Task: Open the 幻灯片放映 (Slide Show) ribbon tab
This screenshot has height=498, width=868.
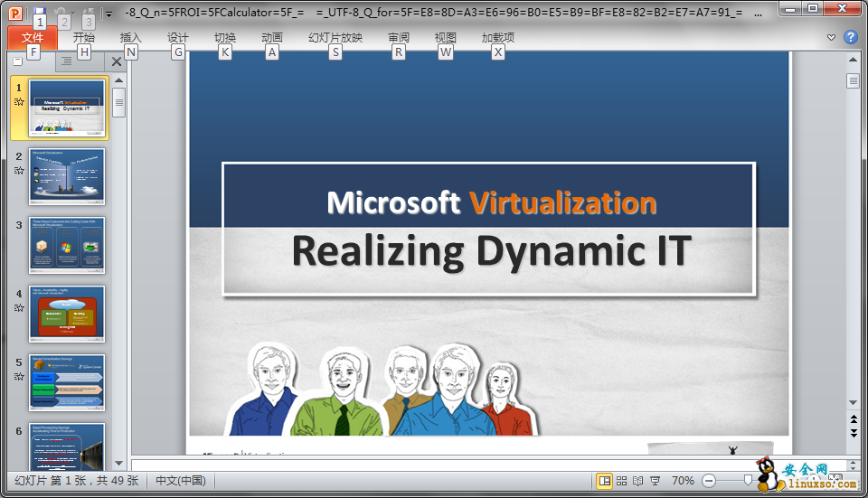Action: (x=335, y=38)
